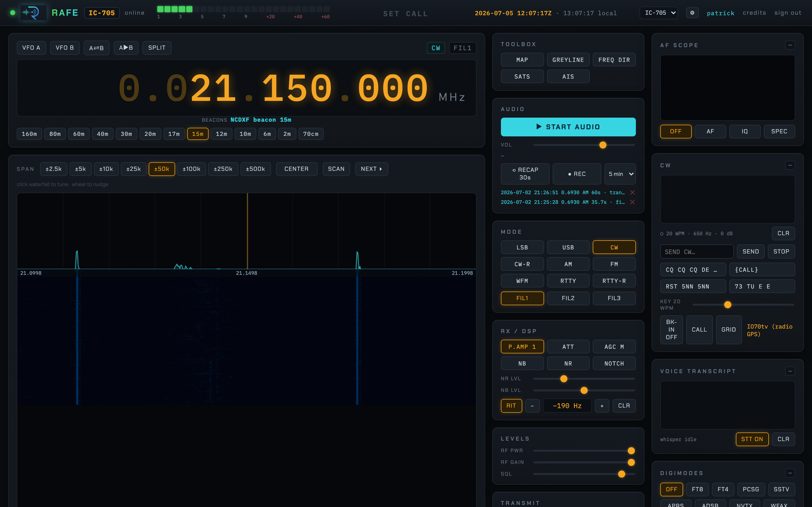Switch span to ±100k
This screenshot has width=812, height=507.
[x=191, y=169]
